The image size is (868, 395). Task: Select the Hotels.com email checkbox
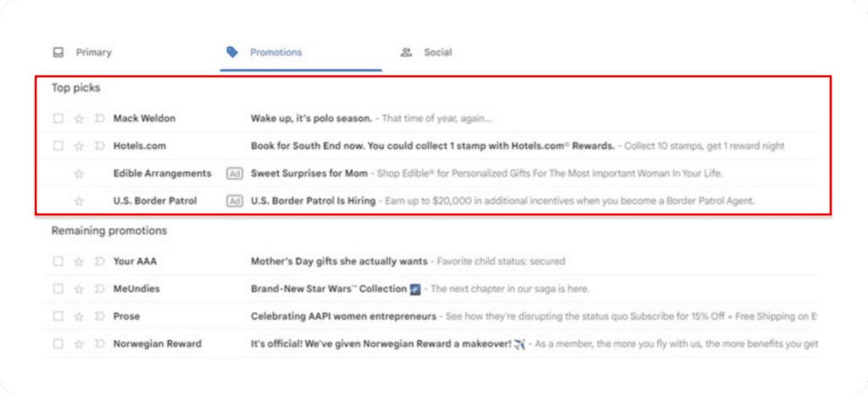(58, 146)
